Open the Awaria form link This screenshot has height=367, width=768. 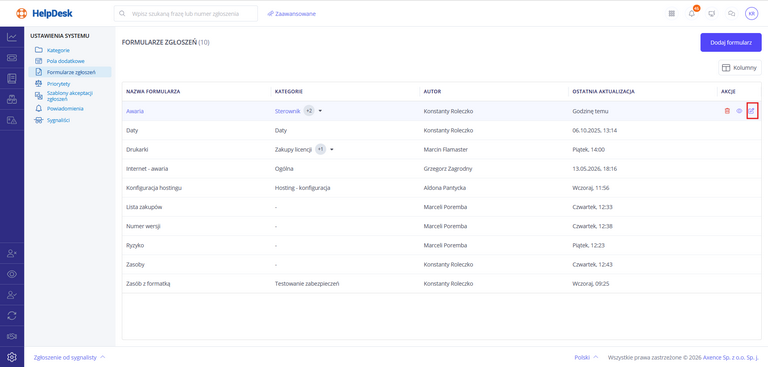(x=135, y=111)
